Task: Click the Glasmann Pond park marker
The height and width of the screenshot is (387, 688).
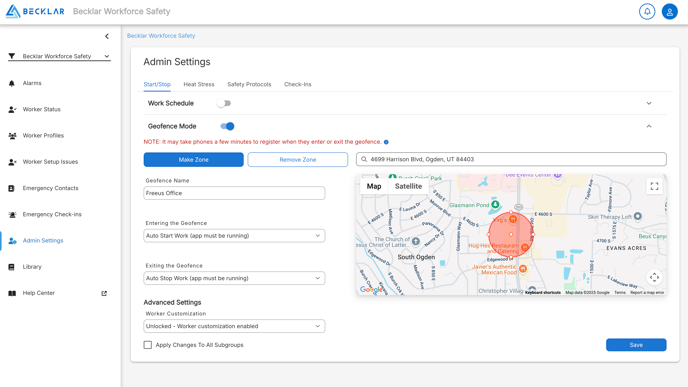Action: point(495,204)
